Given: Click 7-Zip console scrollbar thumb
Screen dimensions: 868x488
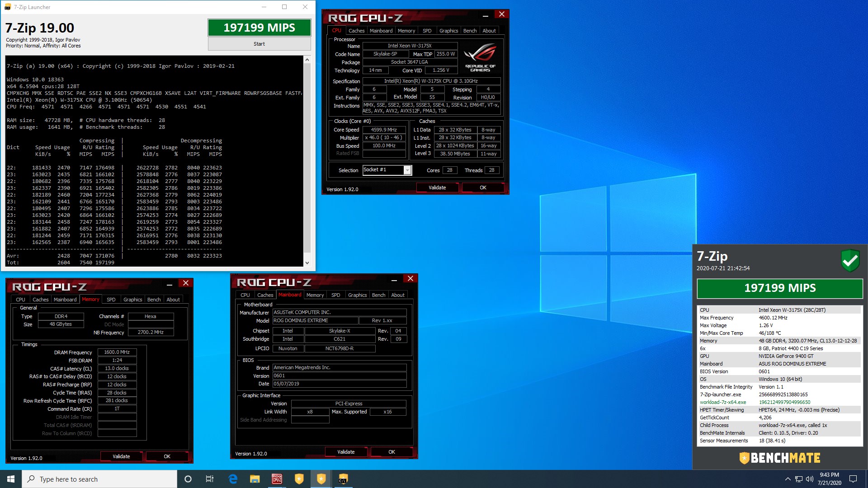Looking at the screenshot, I should pyautogui.click(x=307, y=158).
